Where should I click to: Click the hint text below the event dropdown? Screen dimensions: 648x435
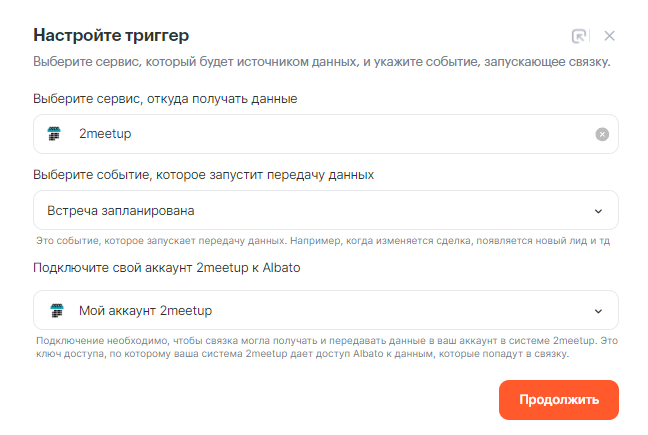pos(321,241)
